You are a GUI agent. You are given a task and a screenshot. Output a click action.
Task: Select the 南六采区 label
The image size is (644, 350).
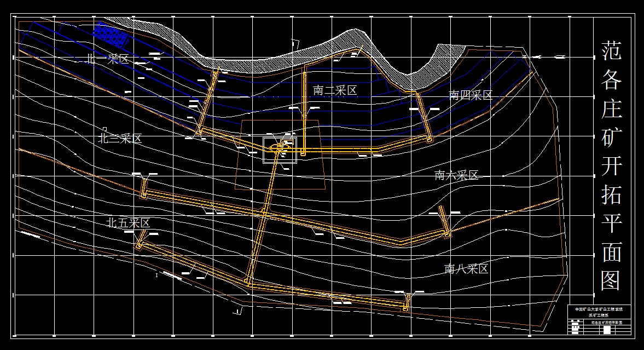click(457, 176)
